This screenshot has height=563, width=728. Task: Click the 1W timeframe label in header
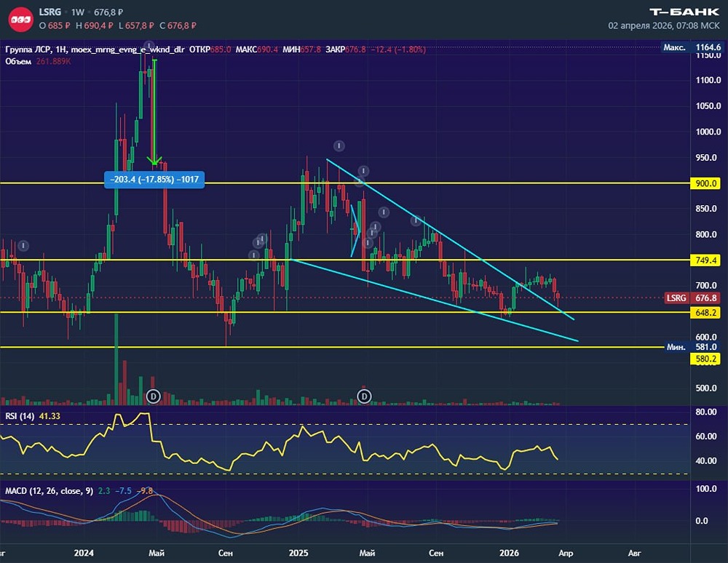(78, 12)
